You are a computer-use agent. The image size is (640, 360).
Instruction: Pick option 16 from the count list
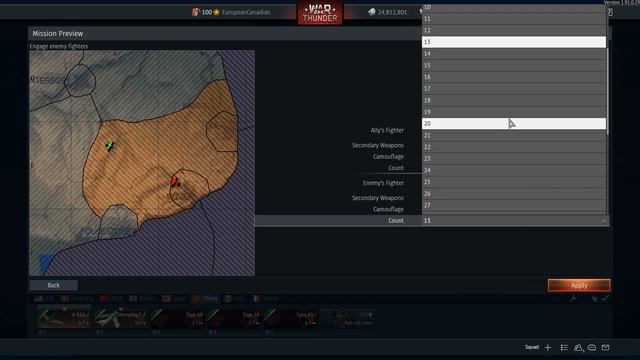(513, 77)
